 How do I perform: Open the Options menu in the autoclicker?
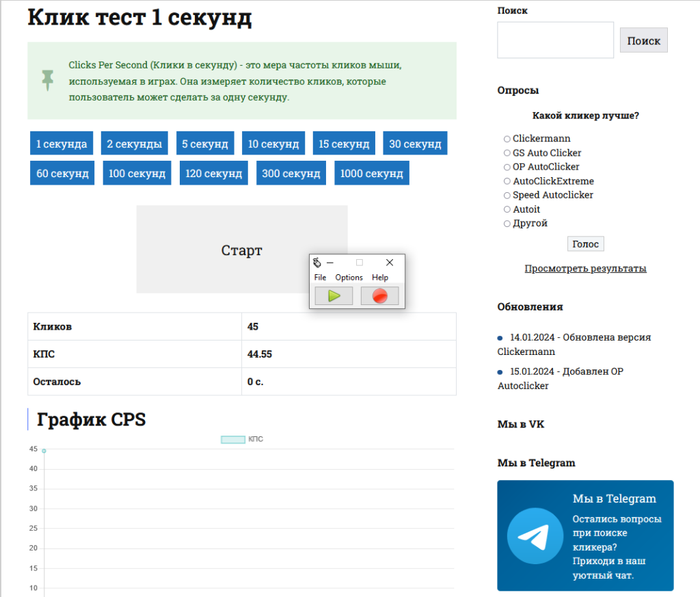point(349,278)
